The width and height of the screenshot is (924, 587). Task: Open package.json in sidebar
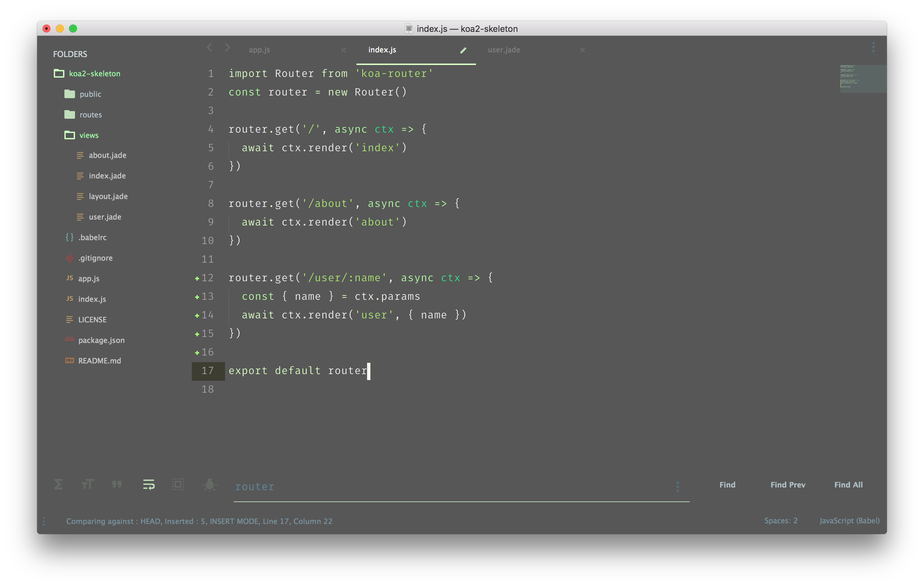coord(101,341)
